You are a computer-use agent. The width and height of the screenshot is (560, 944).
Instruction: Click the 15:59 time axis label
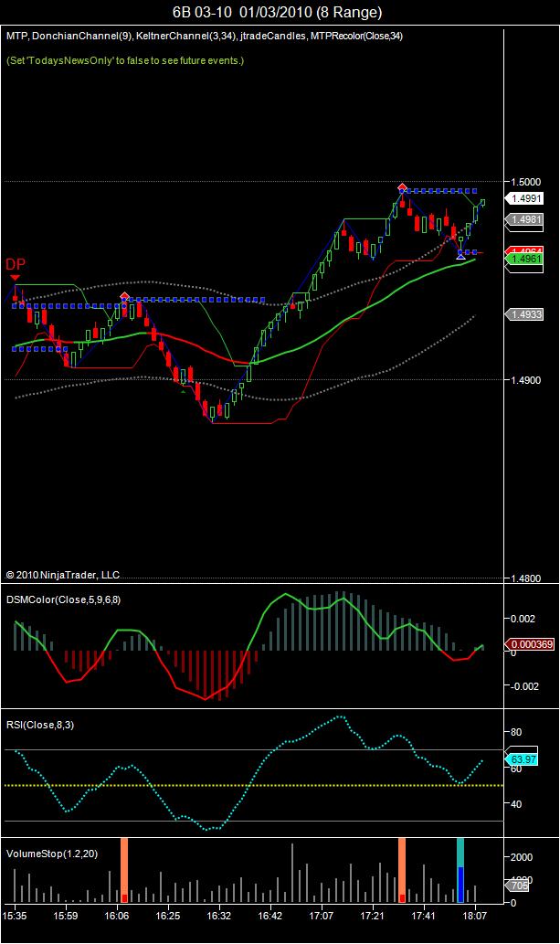tap(65, 916)
